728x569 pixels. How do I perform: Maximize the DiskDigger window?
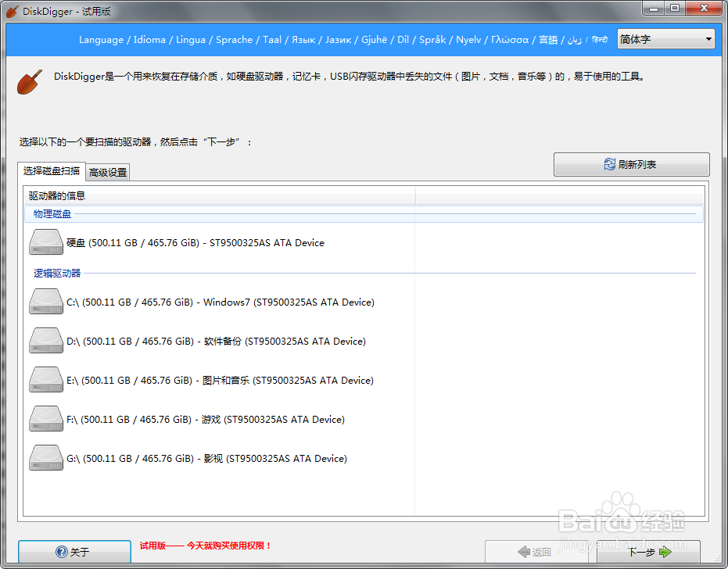tap(675, 8)
